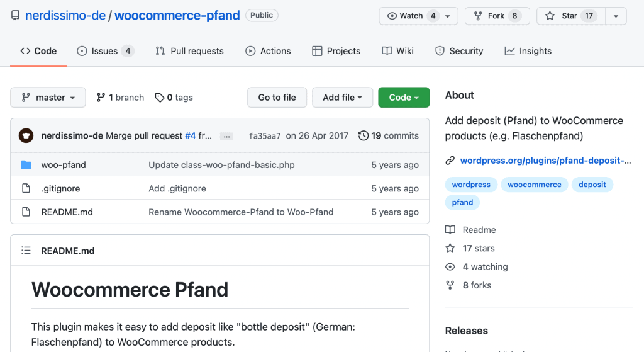Viewport: 644px width, 352px height.
Task: Open the 'Add .gitignore' commit message
Action: click(x=177, y=188)
